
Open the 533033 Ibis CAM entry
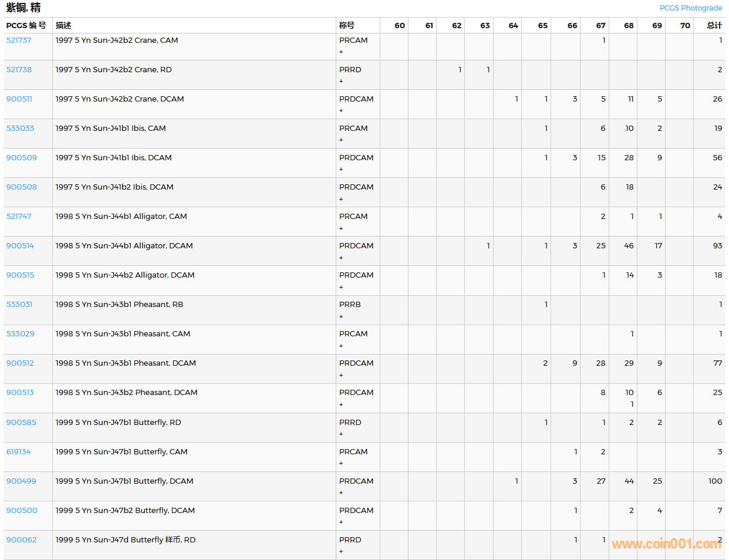click(20, 129)
